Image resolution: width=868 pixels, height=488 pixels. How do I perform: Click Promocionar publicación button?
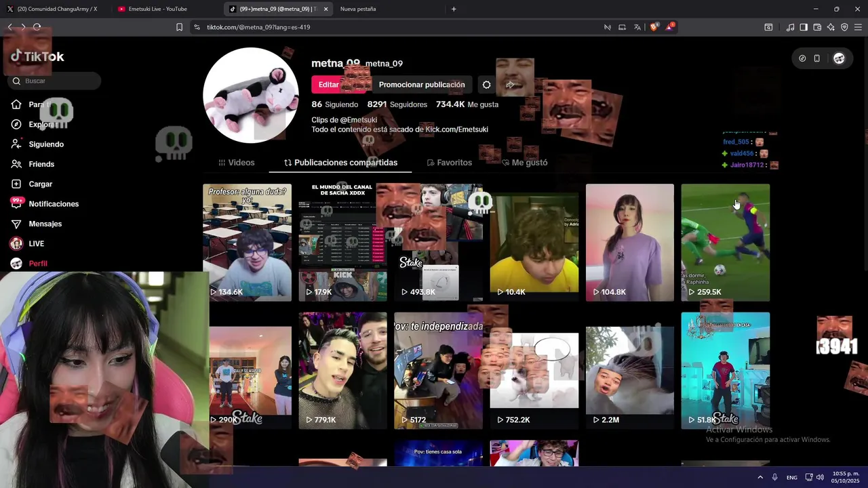422,85
